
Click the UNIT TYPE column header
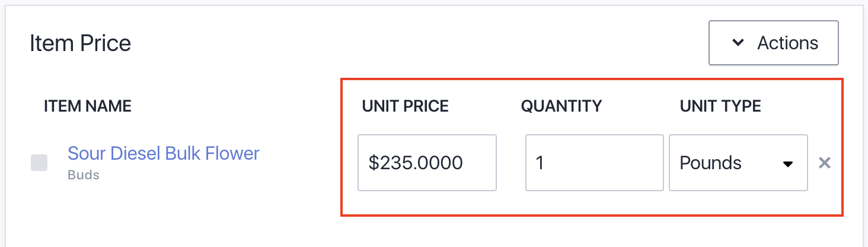coord(720,106)
